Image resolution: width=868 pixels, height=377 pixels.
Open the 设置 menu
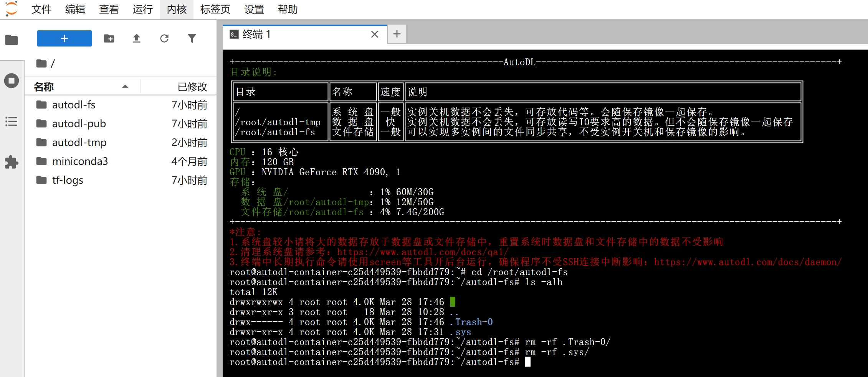point(254,9)
